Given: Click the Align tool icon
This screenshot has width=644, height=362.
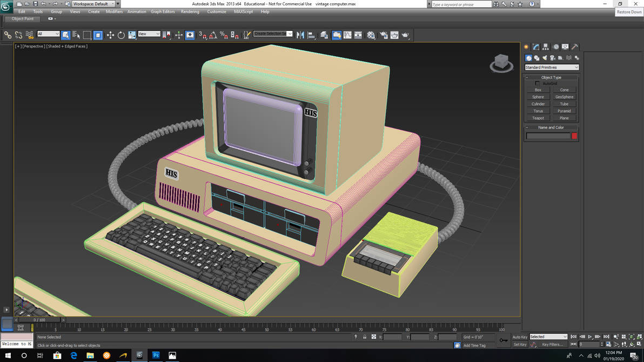Looking at the screenshot, I should (311, 35).
